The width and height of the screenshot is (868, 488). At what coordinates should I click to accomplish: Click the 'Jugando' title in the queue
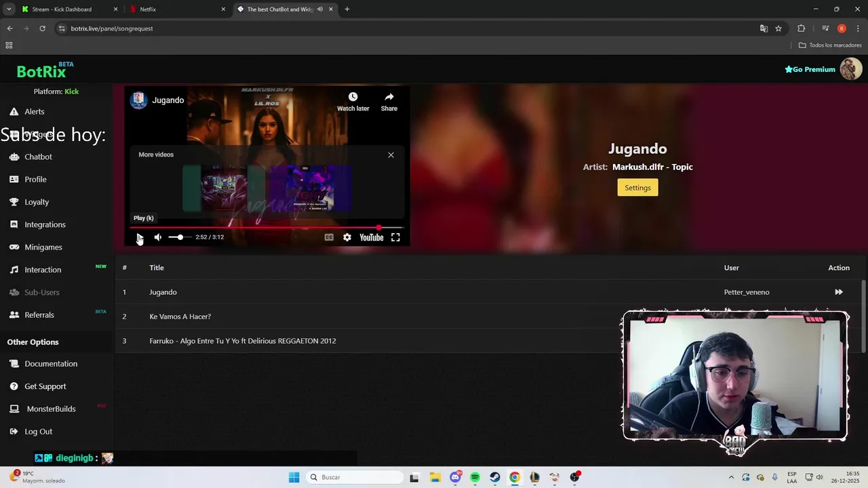pos(163,292)
